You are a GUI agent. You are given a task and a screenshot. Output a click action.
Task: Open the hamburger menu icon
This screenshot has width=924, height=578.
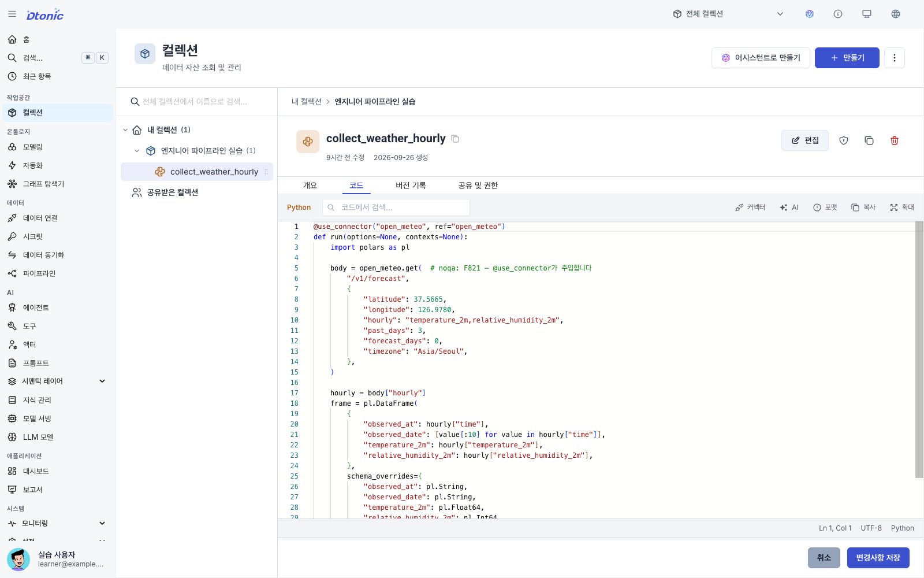(12, 14)
